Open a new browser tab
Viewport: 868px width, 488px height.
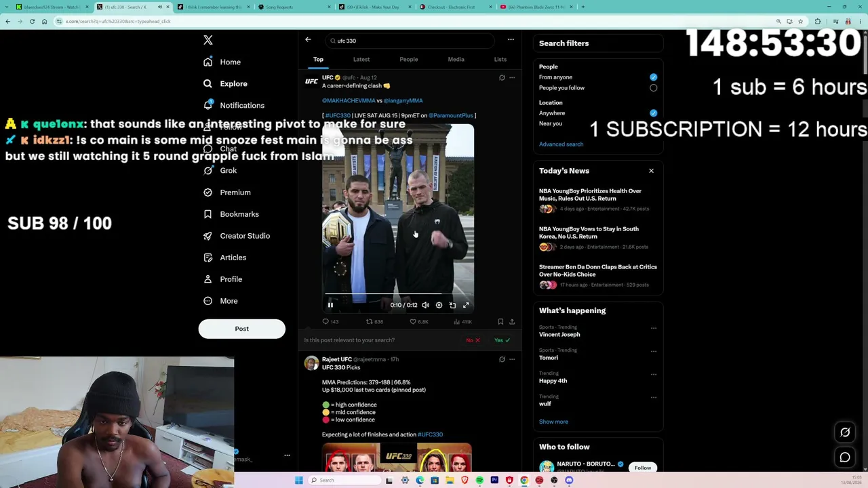tap(583, 7)
